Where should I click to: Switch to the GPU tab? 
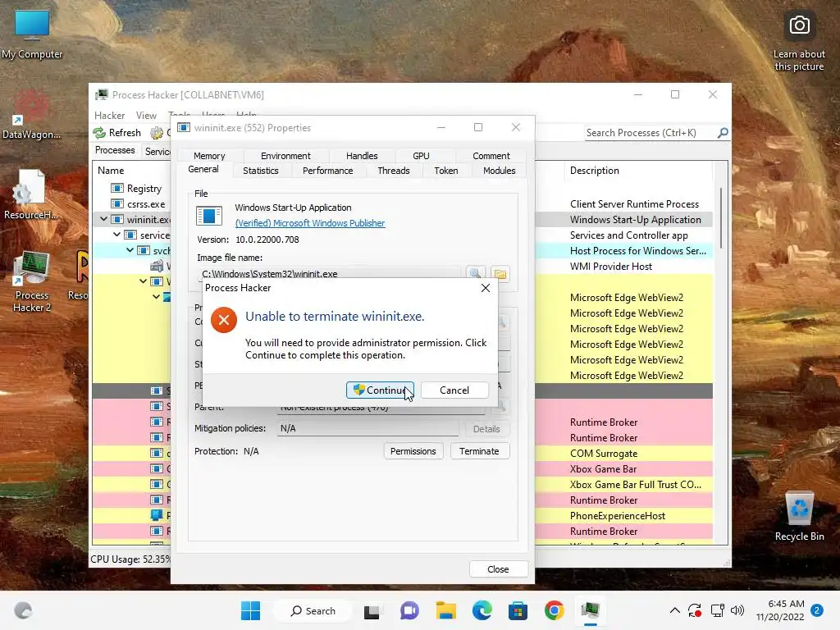(421, 156)
